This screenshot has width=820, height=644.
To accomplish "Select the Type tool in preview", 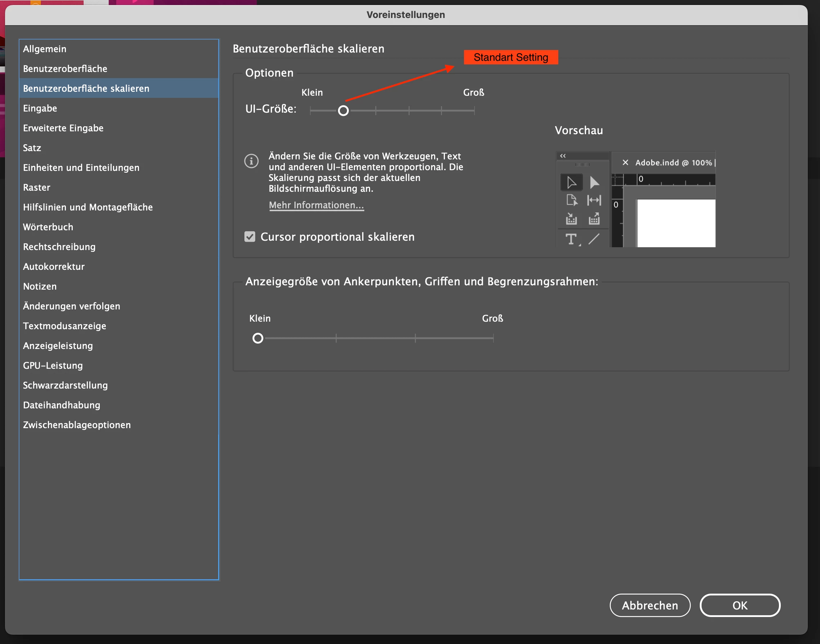I will point(571,239).
